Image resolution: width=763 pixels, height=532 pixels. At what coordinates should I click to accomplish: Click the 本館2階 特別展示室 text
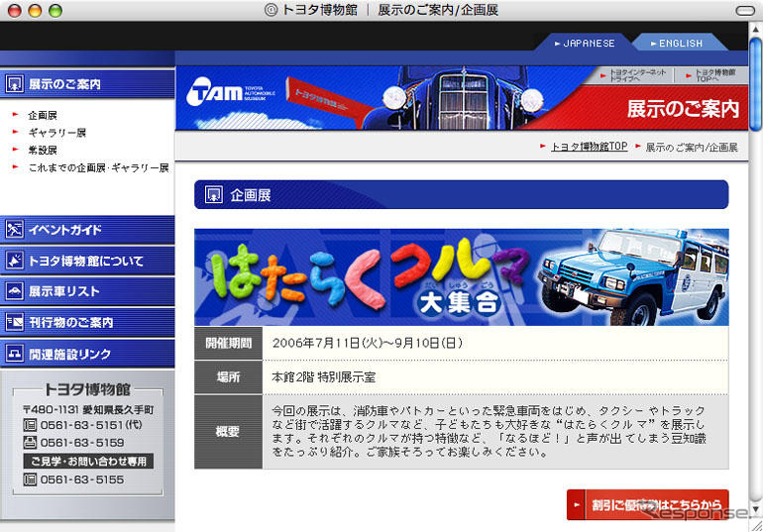tap(324, 377)
